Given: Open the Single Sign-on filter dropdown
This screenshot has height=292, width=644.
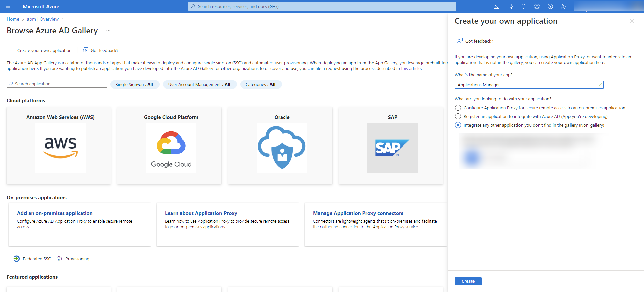Looking at the screenshot, I should tap(134, 84).
